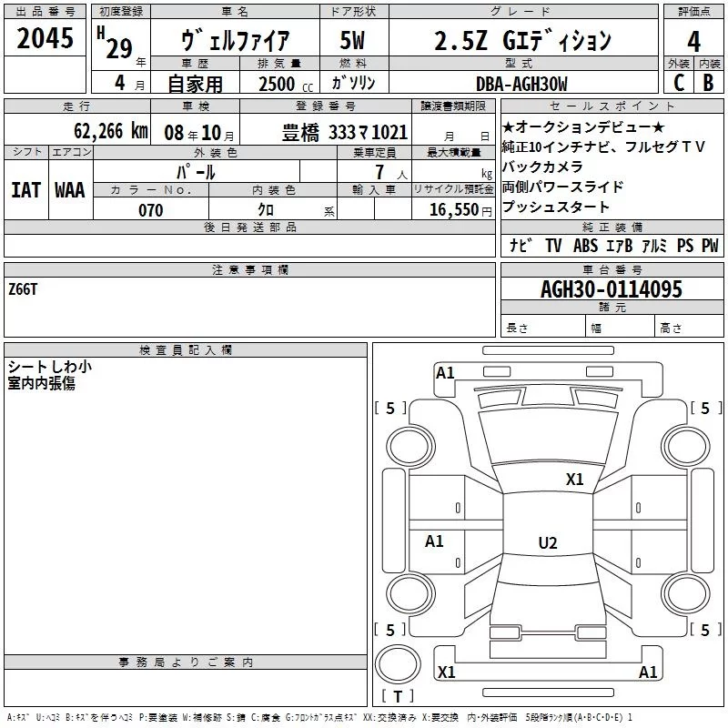Click door shape value 5W
Screen dimensions: 728x728
coord(352,40)
